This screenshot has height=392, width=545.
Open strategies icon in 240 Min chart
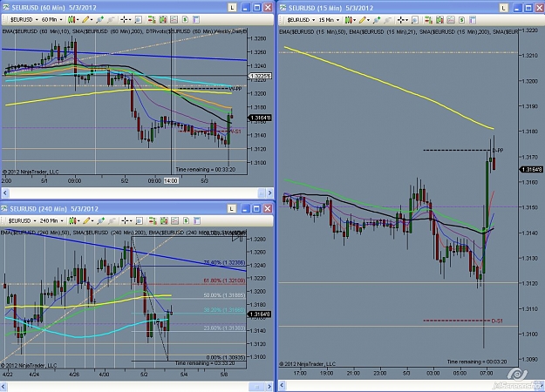186,220
